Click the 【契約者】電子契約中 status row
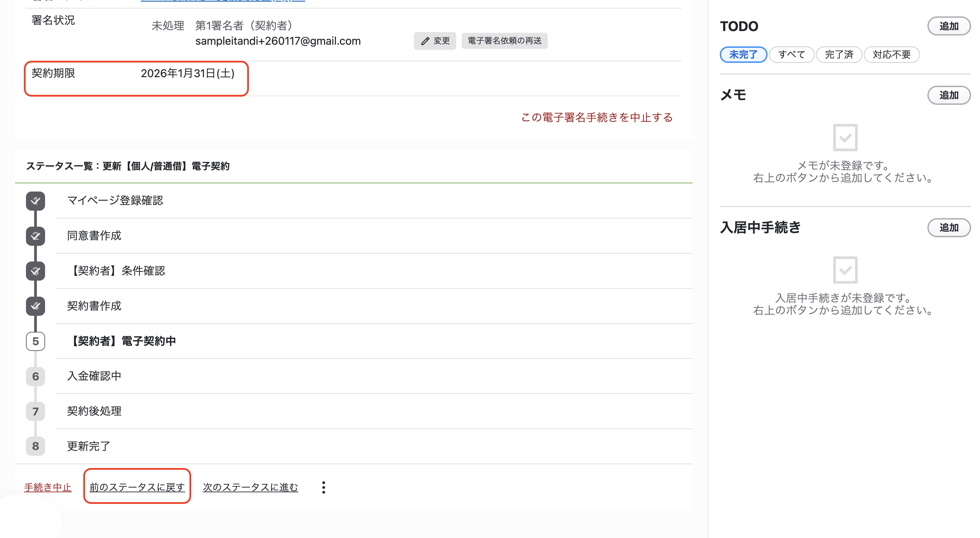Image resolution: width=980 pixels, height=538 pixels. (x=374, y=341)
